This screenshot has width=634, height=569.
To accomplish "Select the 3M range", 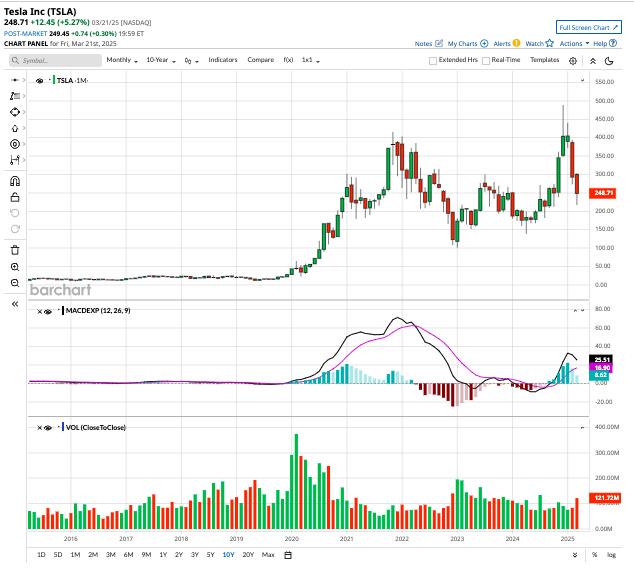I will (110, 555).
